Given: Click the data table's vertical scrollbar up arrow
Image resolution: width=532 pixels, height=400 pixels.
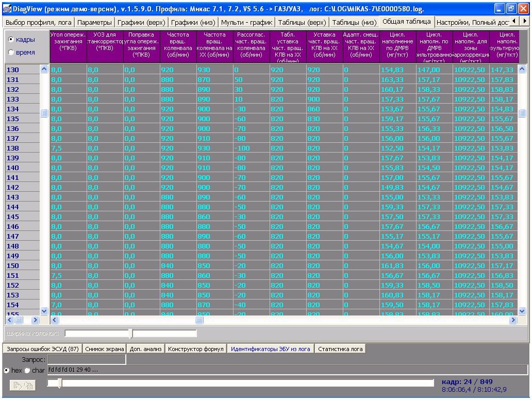Looking at the screenshot, I should tap(522, 69).
